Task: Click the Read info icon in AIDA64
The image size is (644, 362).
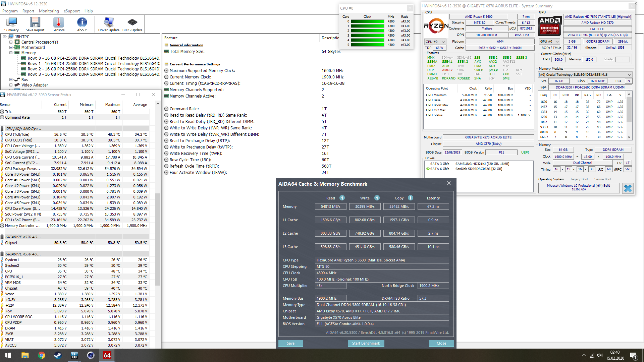Action: [342, 198]
